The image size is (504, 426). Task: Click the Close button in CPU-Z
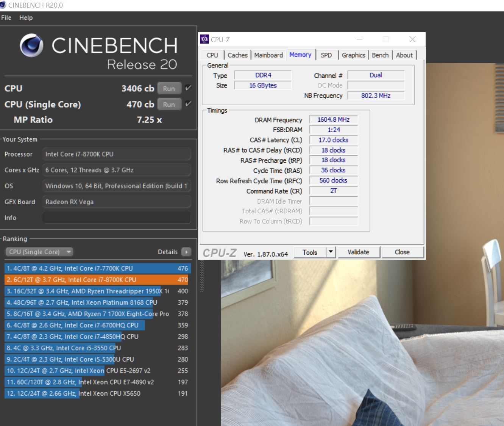coord(402,252)
